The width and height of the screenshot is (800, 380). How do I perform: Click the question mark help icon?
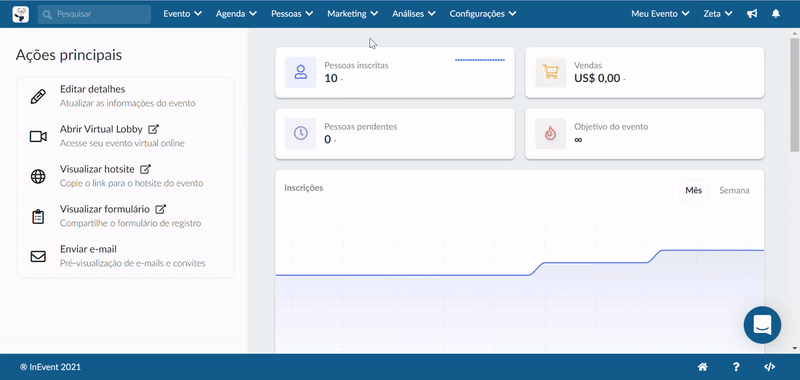pyautogui.click(x=736, y=367)
